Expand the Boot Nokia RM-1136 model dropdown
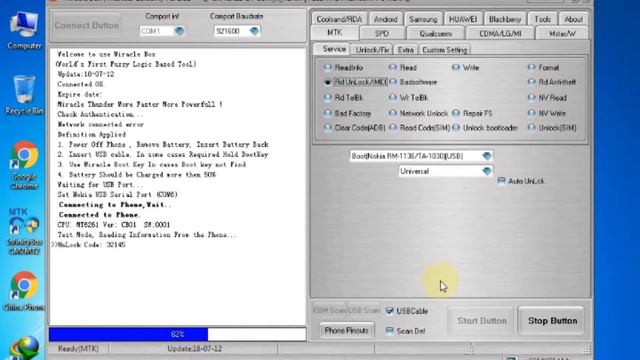 point(487,156)
